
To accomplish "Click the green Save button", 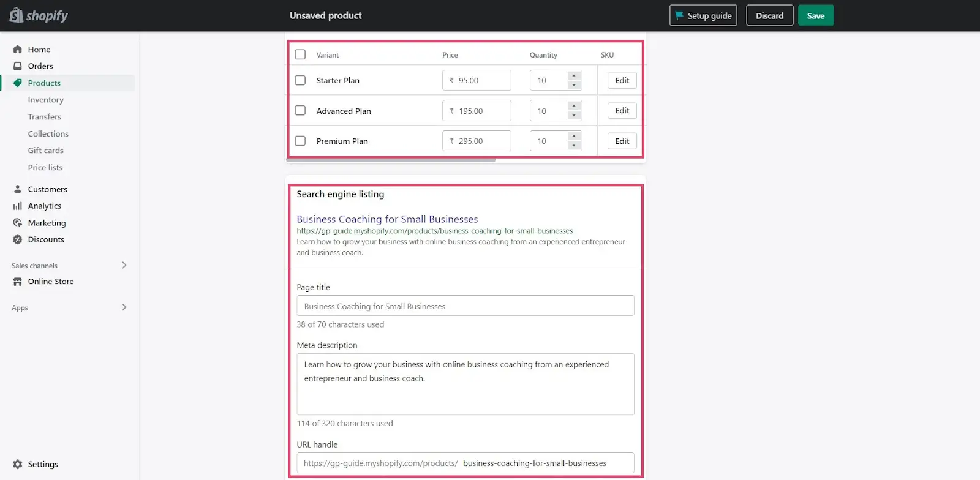I will pyautogui.click(x=816, y=15).
